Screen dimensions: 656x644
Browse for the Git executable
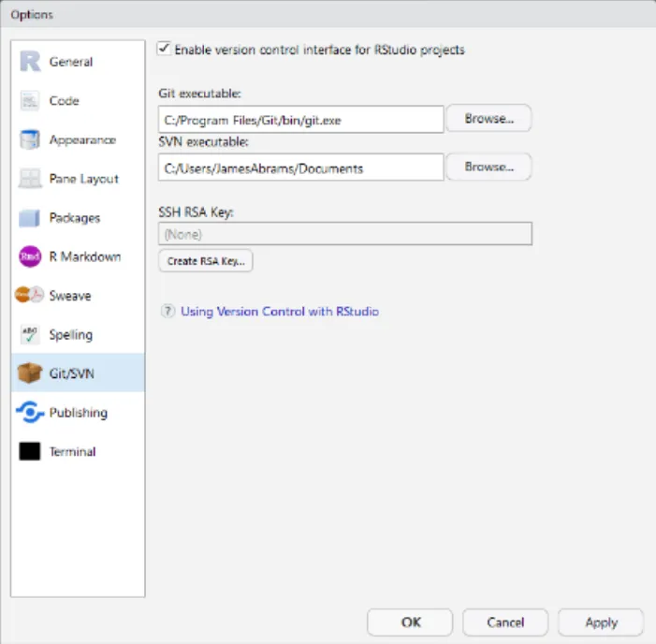[x=488, y=119]
